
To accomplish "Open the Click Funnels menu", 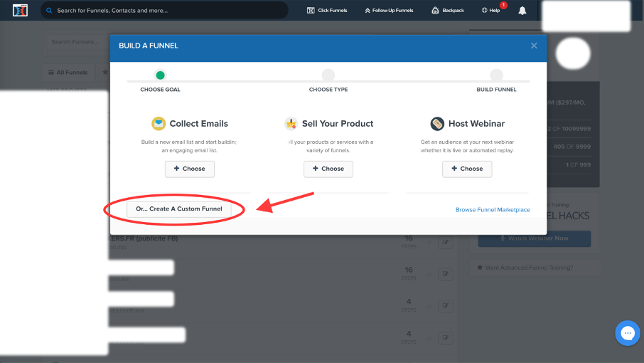I will 327,10.
